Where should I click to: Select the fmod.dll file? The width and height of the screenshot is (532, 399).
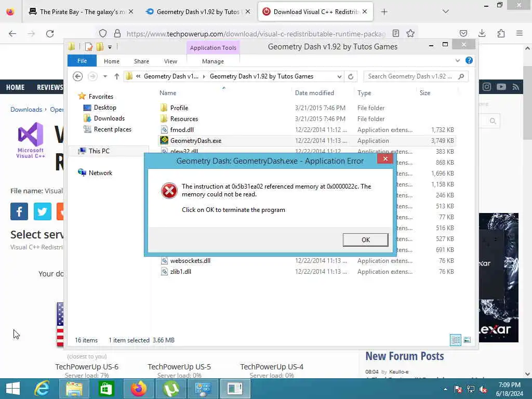point(182,129)
